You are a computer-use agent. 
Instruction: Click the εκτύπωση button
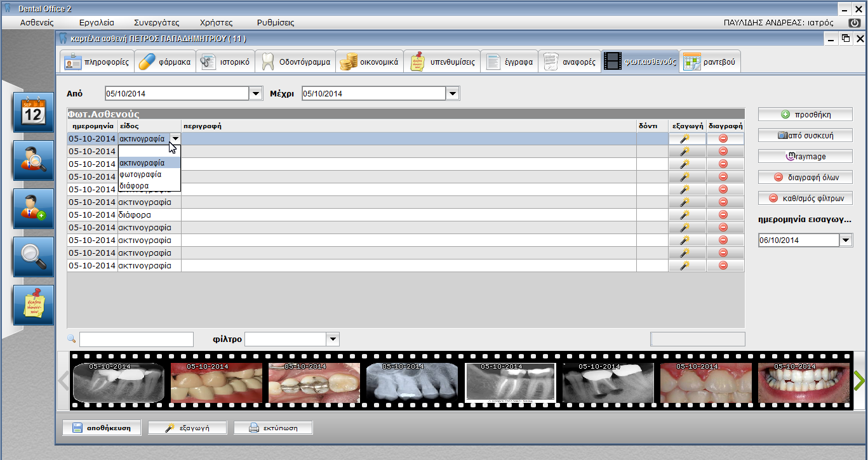pyautogui.click(x=274, y=428)
